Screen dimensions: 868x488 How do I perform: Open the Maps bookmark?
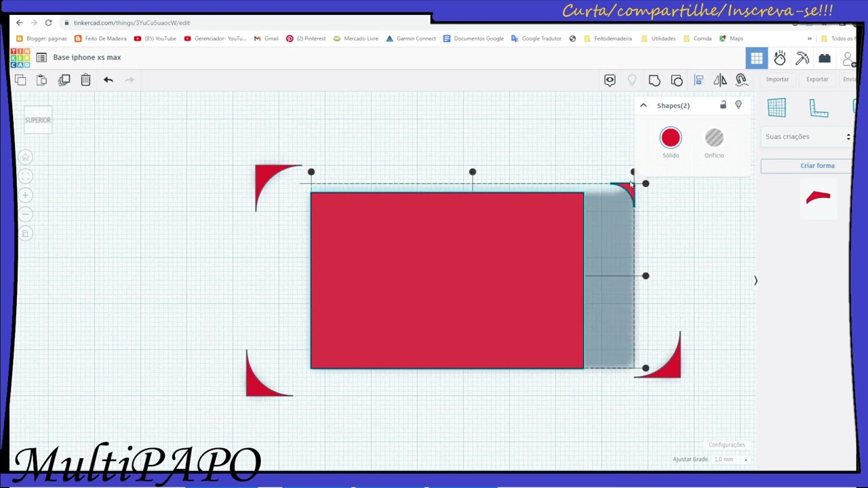click(x=731, y=39)
